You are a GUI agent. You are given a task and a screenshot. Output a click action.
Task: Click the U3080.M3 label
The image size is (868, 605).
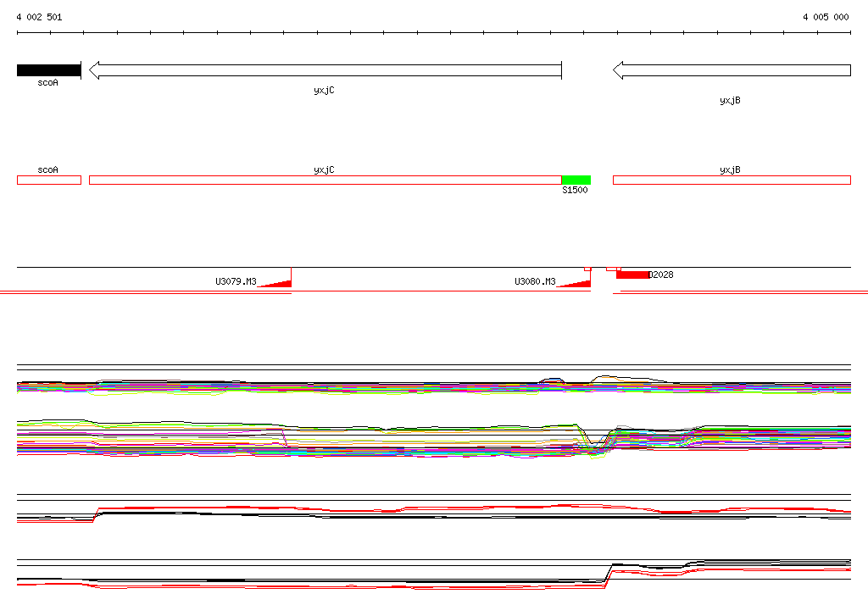[535, 281]
